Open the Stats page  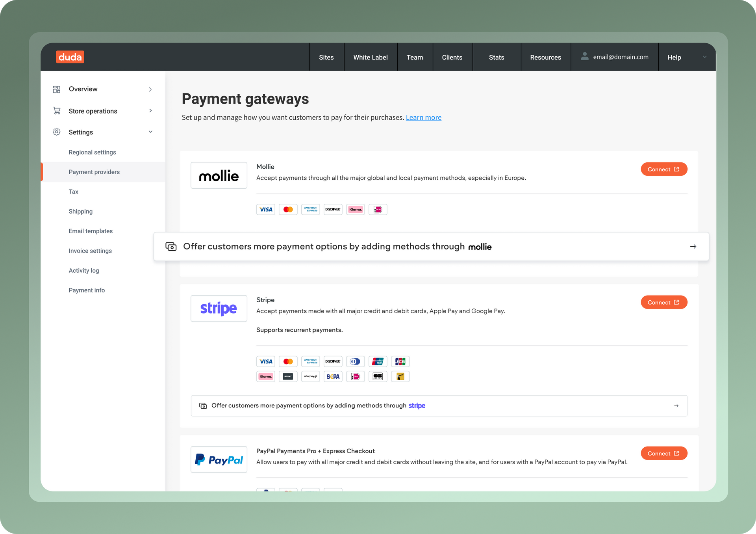tap(497, 57)
